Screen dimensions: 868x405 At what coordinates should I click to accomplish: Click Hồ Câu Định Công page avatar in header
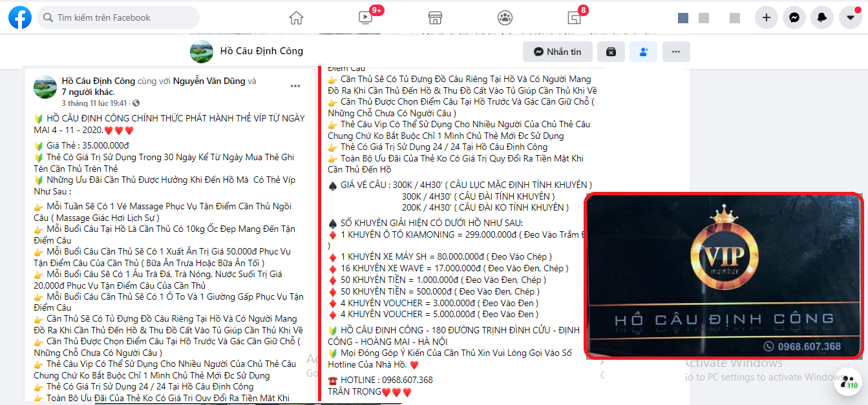pyautogui.click(x=202, y=51)
